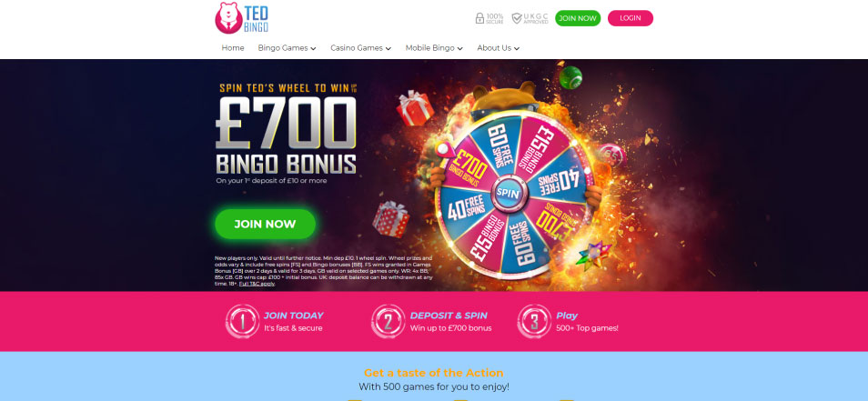Screen dimensions: 868x401
Task: Click the step 2 Deposit & Spin circle icon
Action: 389,321
